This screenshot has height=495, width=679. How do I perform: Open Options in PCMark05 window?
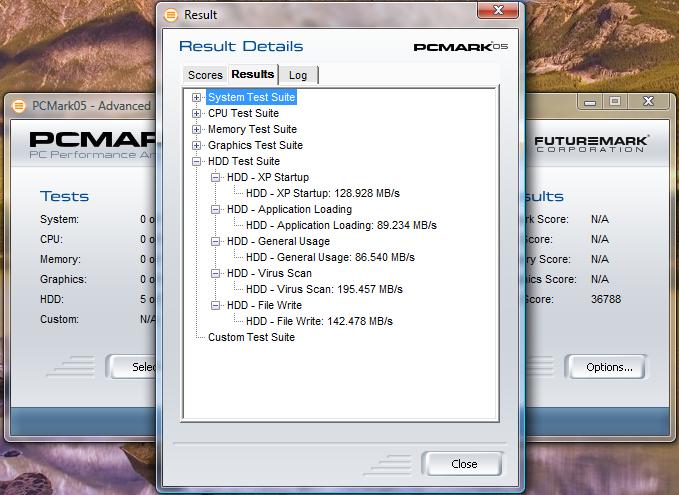pyautogui.click(x=607, y=367)
